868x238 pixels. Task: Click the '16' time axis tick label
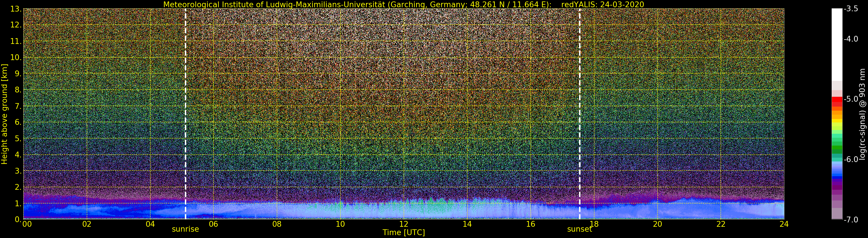pyautogui.click(x=530, y=224)
